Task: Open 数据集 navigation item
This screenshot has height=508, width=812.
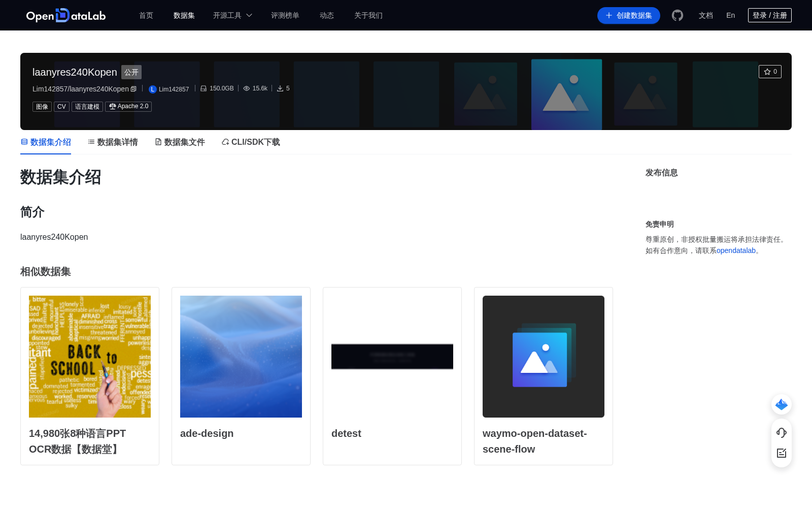Action: tap(184, 15)
